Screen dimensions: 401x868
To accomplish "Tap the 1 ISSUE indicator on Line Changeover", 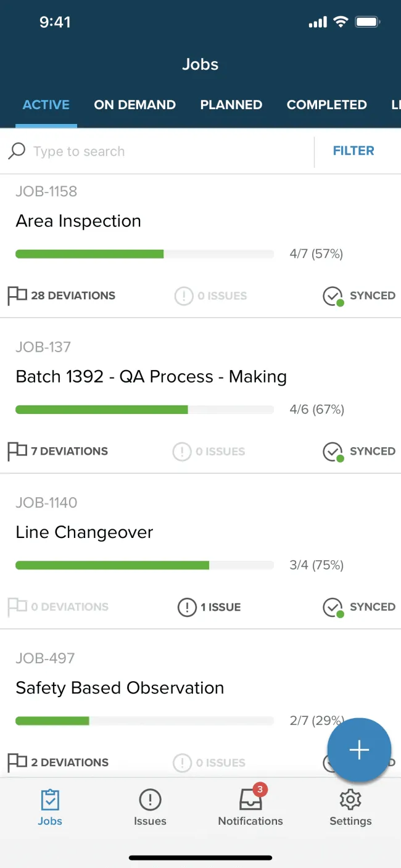I will (209, 607).
